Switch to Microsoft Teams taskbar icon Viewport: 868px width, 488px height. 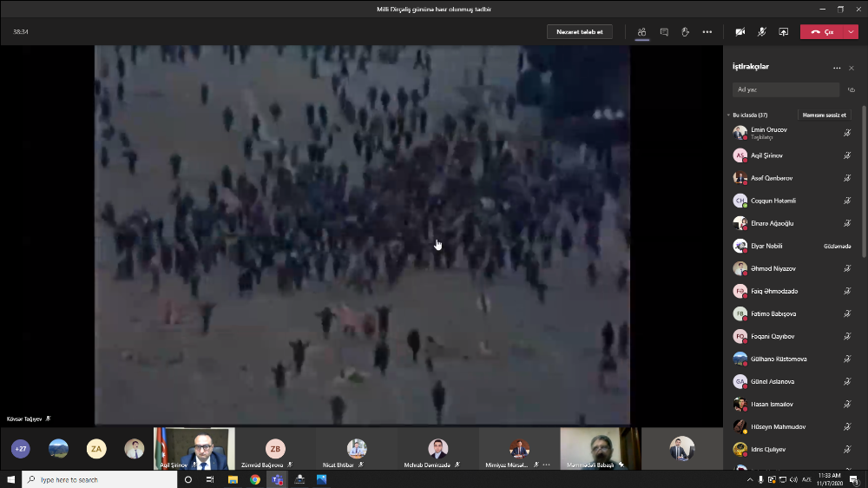[278, 479]
